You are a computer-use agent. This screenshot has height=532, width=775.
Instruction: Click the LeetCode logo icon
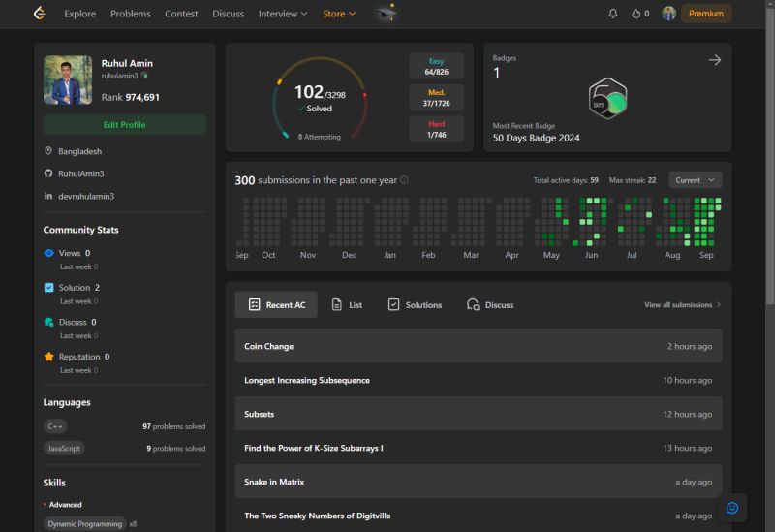click(x=39, y=14)
